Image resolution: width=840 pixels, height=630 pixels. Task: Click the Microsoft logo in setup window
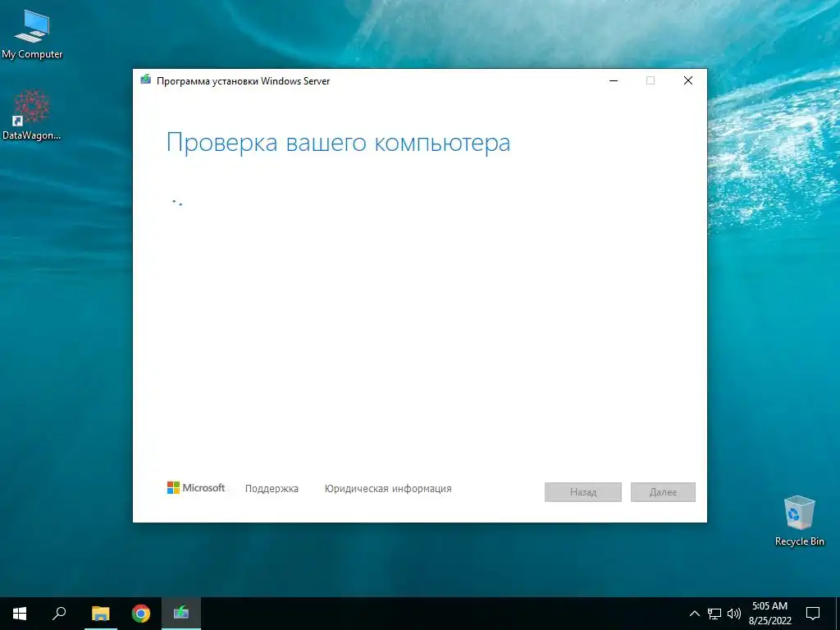pos(196,488)
